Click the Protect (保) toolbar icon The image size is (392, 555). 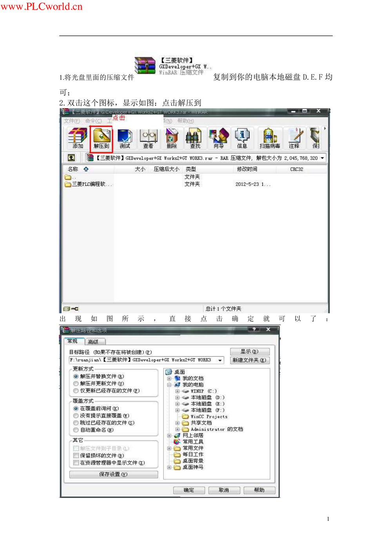click(315, 138)
